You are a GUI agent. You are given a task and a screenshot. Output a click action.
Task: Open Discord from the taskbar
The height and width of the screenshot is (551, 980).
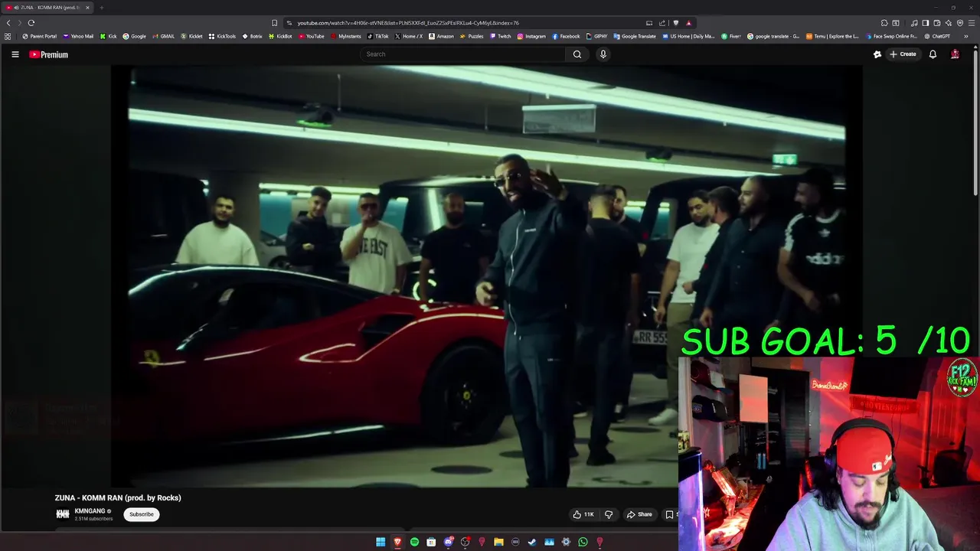[449, 542]
